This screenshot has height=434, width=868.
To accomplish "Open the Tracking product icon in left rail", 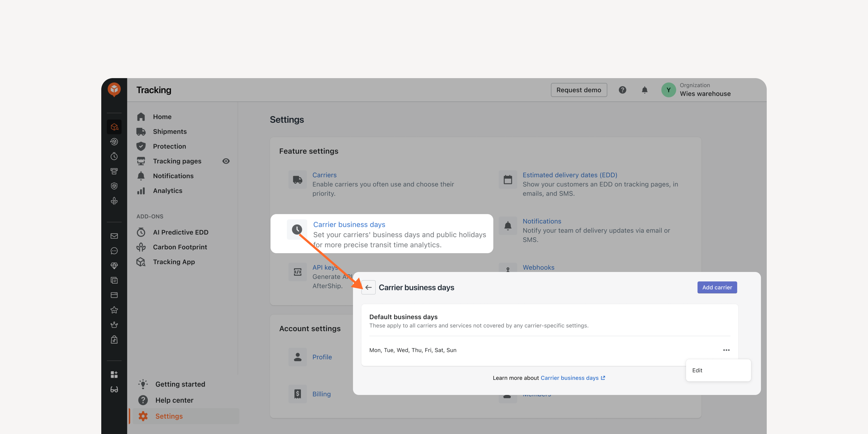I will pos(114,127).
